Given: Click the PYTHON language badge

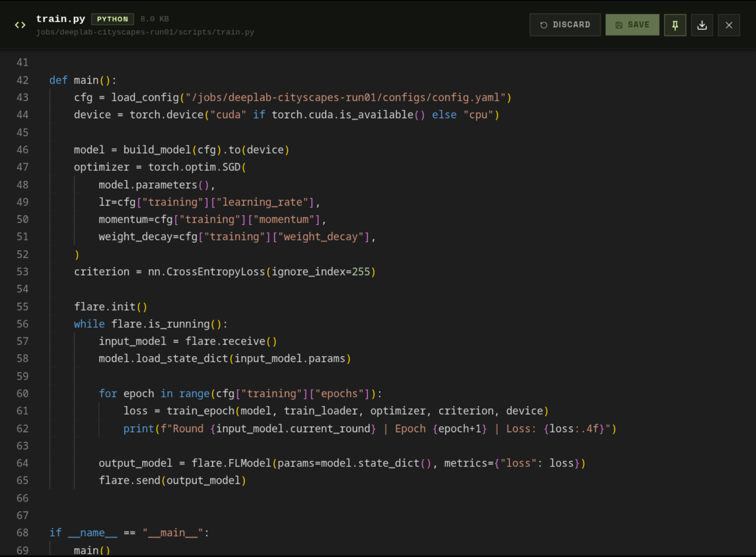Looking at the screenshot, I should click(112, 19).
